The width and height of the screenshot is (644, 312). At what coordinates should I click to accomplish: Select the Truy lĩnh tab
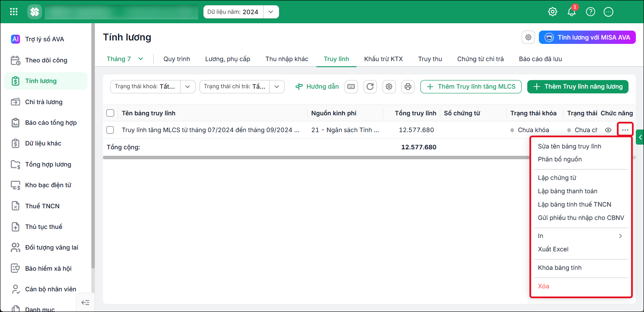[336, 59]
